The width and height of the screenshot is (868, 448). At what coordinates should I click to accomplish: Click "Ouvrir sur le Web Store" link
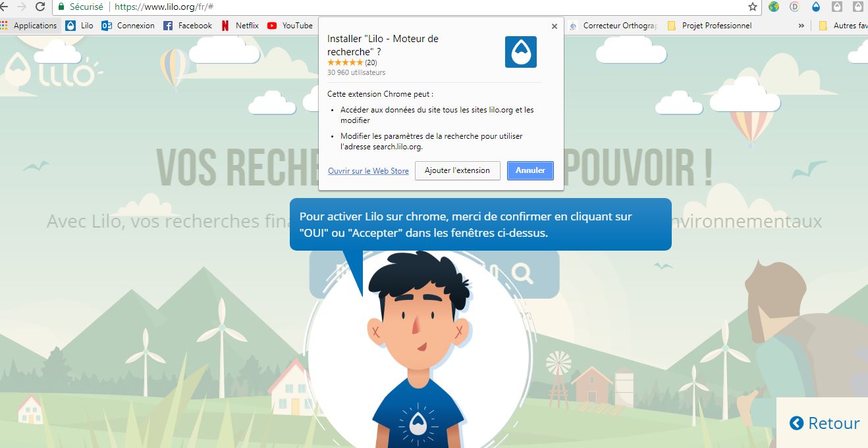[369, 171]
